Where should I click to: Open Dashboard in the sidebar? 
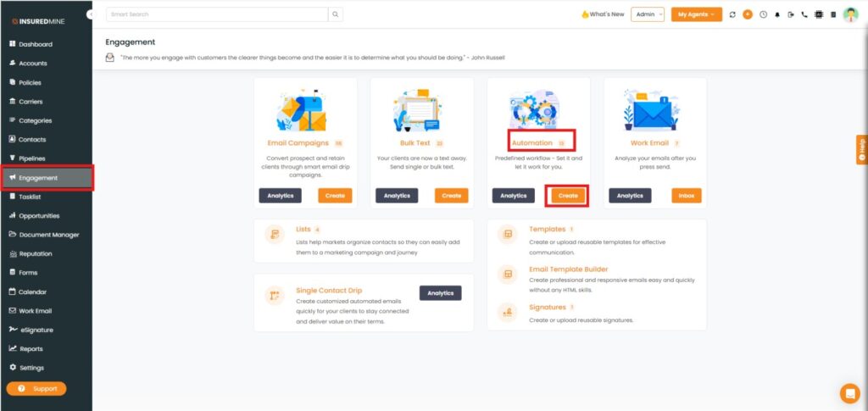tap(36, 44)
